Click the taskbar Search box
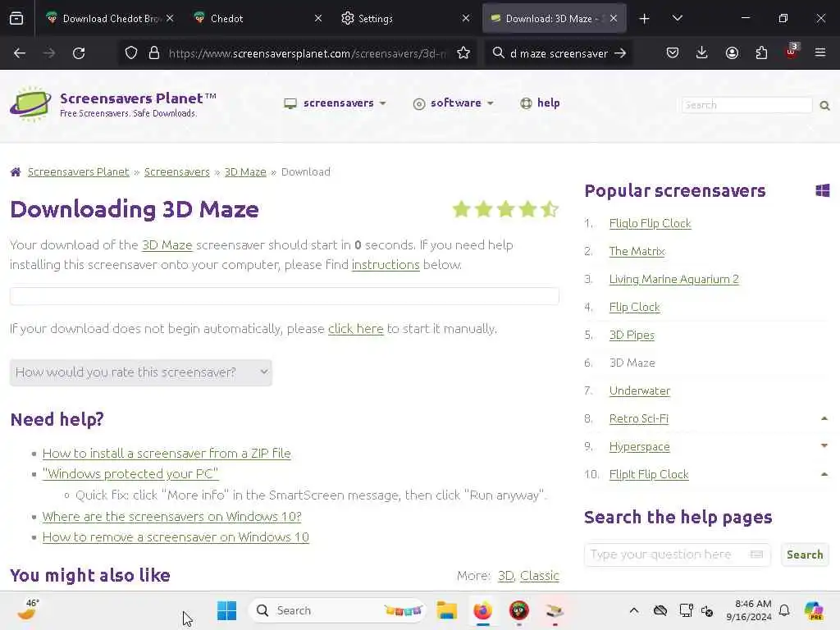840x630 pixels. 337,610
